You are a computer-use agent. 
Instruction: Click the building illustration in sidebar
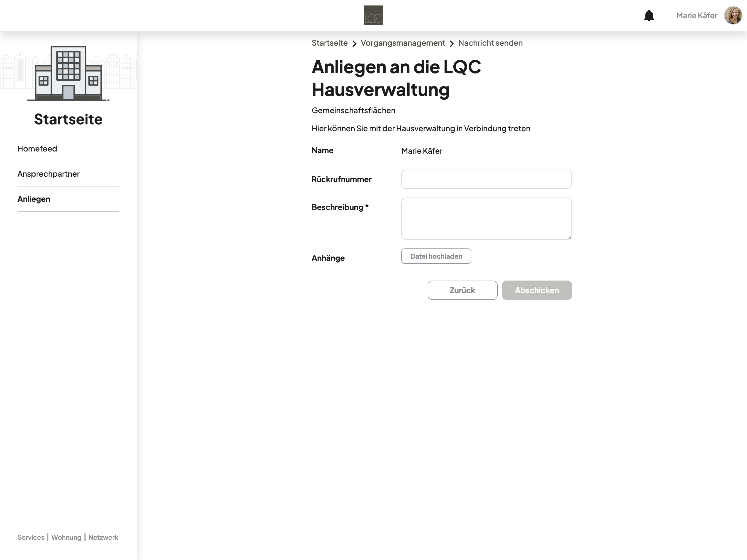[68, 73]
